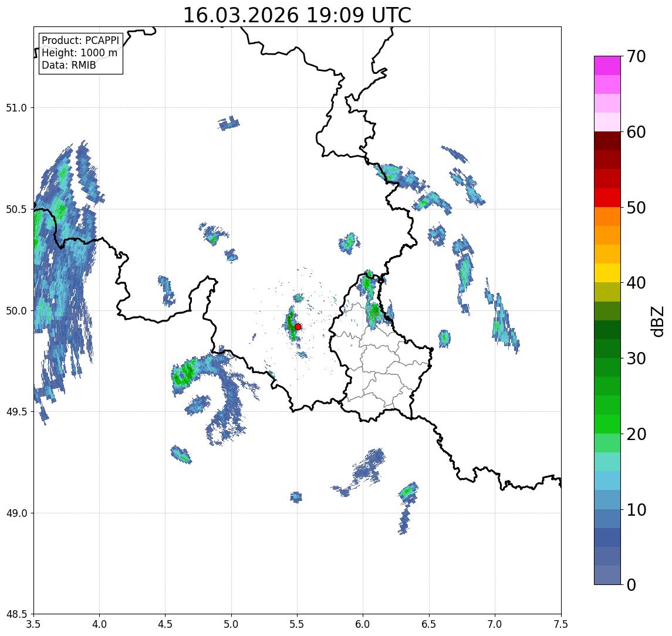Click the colorbar tick label 60
672x636 pixels.
pos(636,133)
